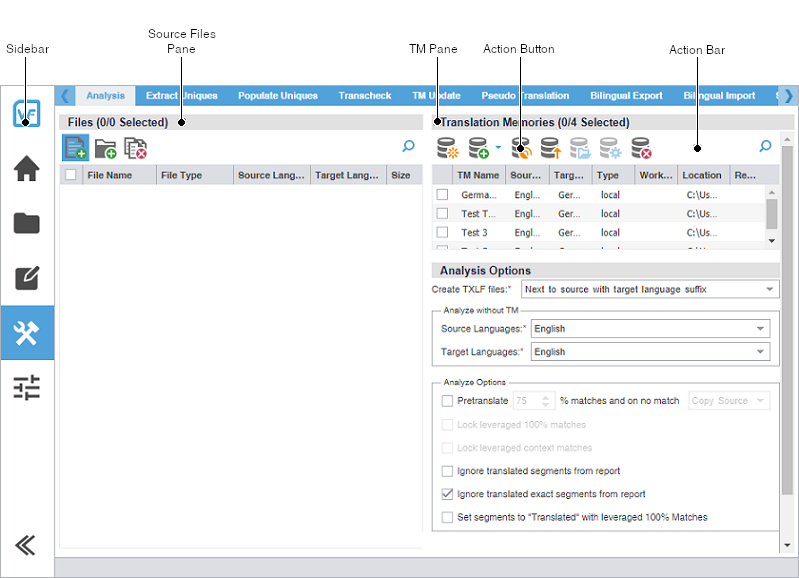Click the TM list vertical scrollbar down arrow

(771, 241)
